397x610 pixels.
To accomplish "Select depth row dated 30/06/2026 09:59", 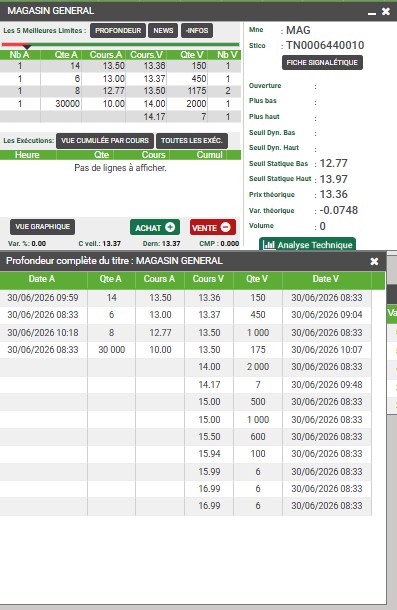I will coord(43,298).
